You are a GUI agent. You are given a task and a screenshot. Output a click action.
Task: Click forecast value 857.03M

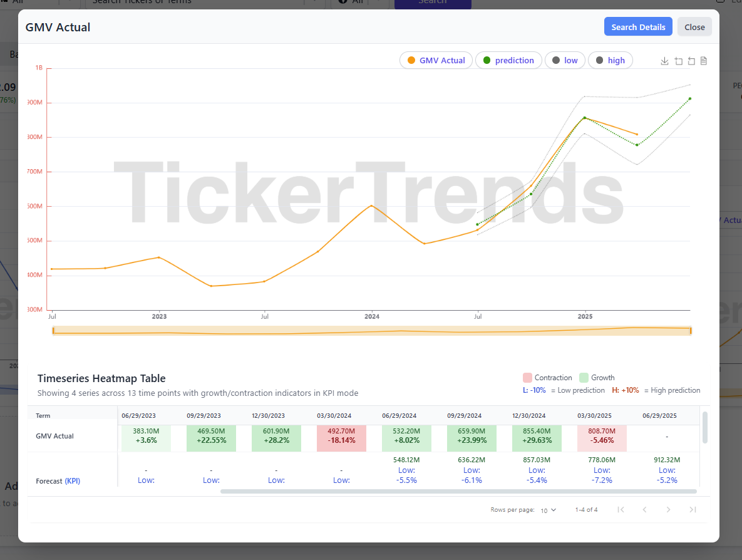click(x=537, y=460)
